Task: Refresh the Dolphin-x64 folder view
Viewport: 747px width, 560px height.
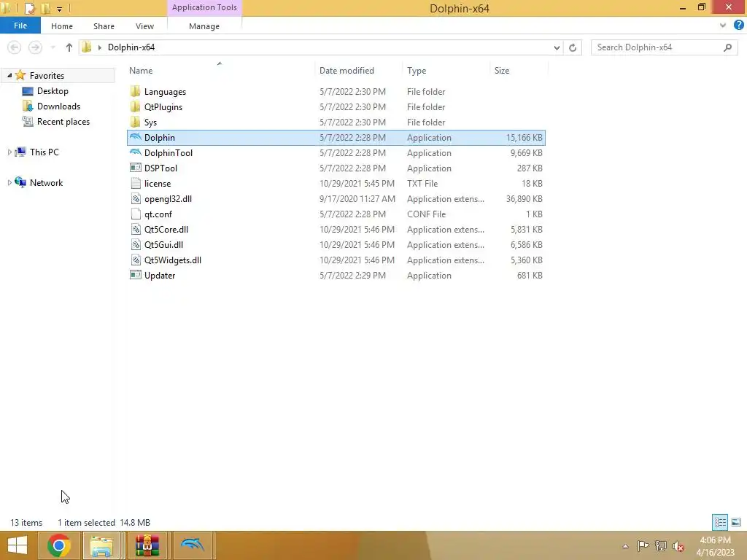Action: pyautogui.click(x=573, y=47)
